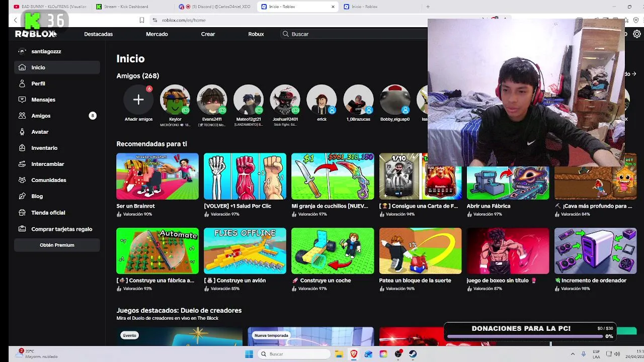
Task: Open the +1 Salud Por Clic game
Action: (x=245, y=176)
